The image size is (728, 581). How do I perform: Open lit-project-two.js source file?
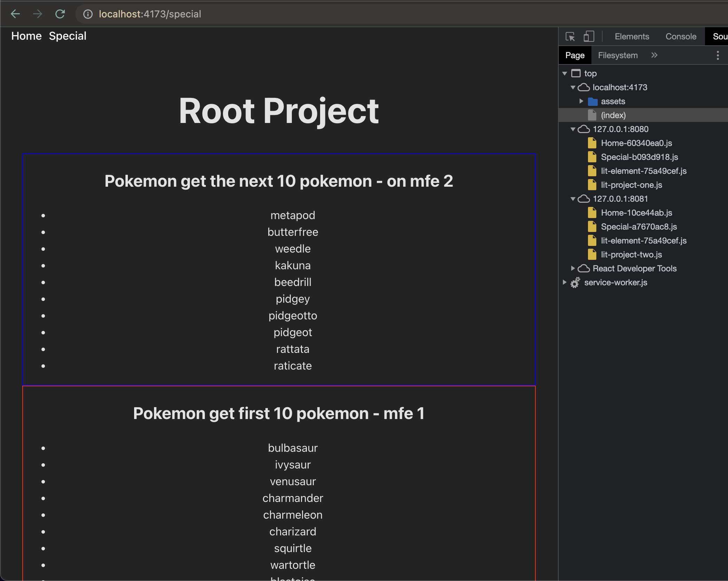[x=631, y=254]
